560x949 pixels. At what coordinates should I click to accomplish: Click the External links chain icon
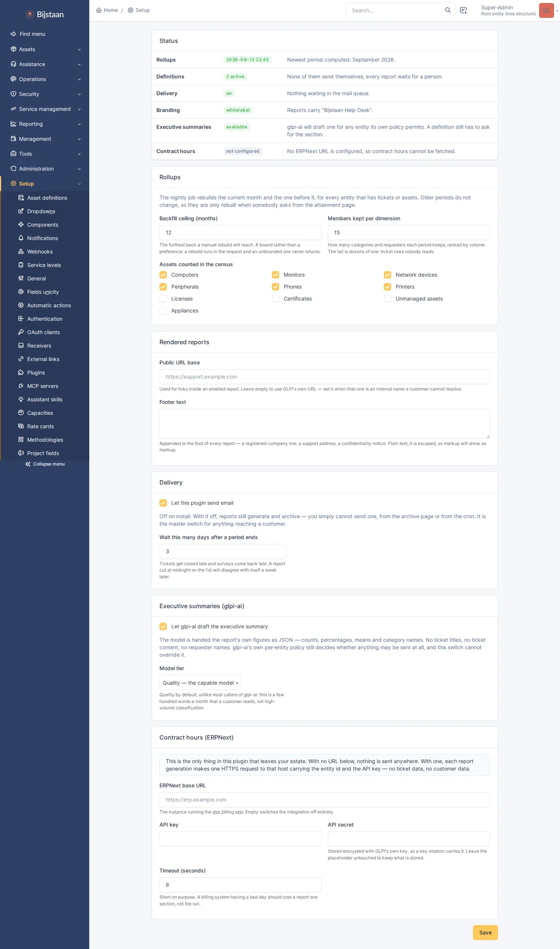coord(21,359)
